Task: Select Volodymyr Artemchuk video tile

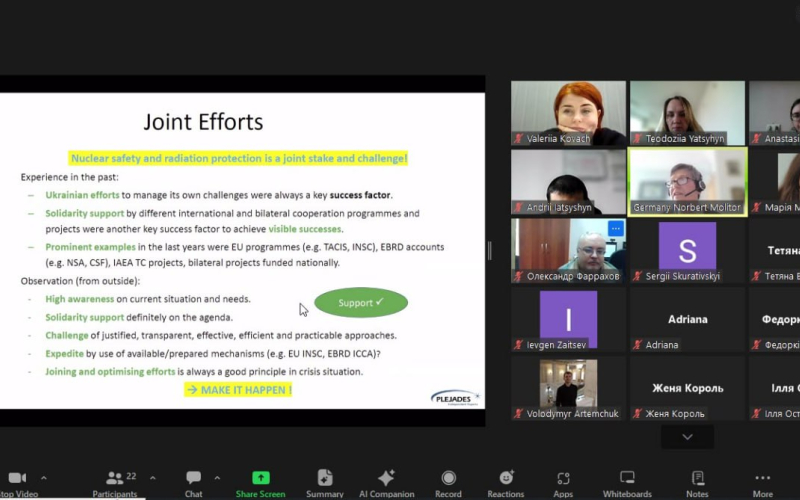Action: (568, 388)
